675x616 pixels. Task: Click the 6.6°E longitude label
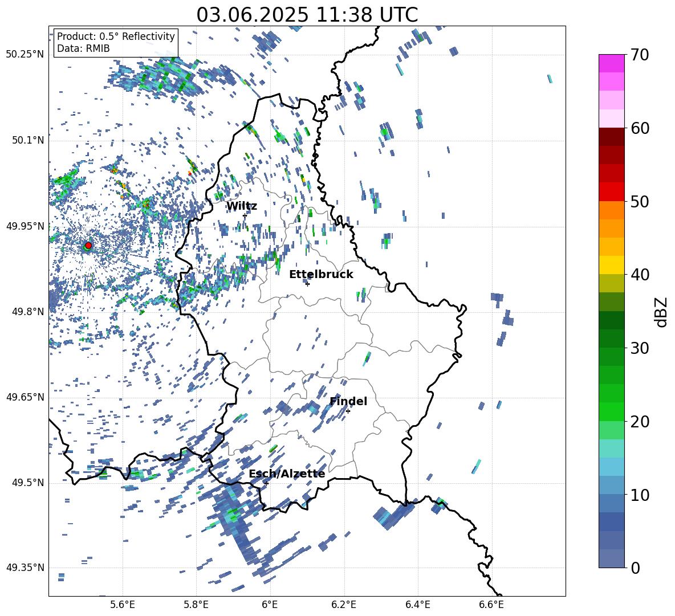coord(491,605)
